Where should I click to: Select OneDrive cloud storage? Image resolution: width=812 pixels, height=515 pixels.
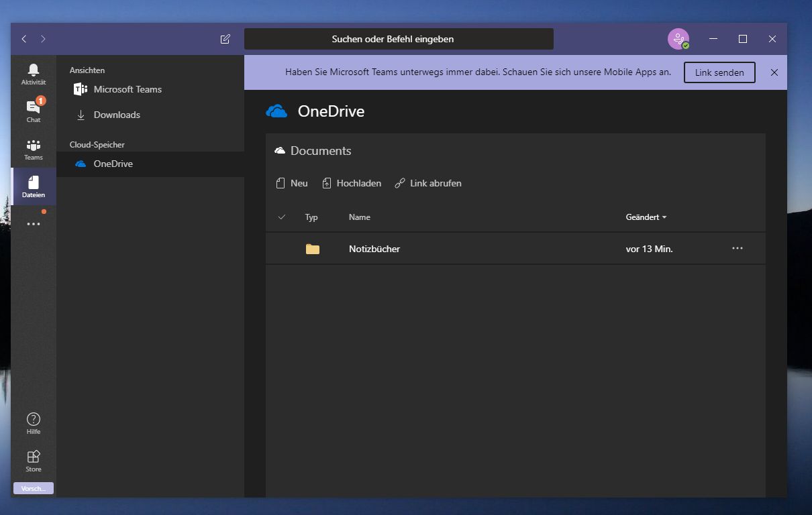[x=150, y=164]
